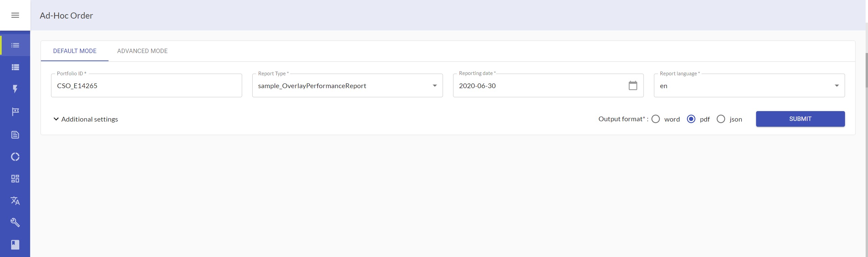Screen dimensions: 868x257
Task: Expand Additional settings section
Action: tap(86, 119)
